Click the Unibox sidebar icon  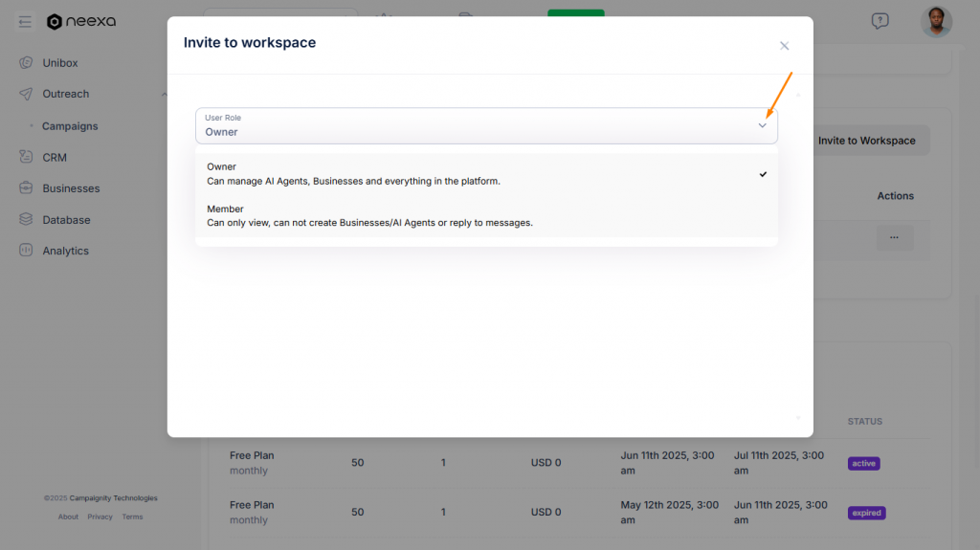[26, 62]
